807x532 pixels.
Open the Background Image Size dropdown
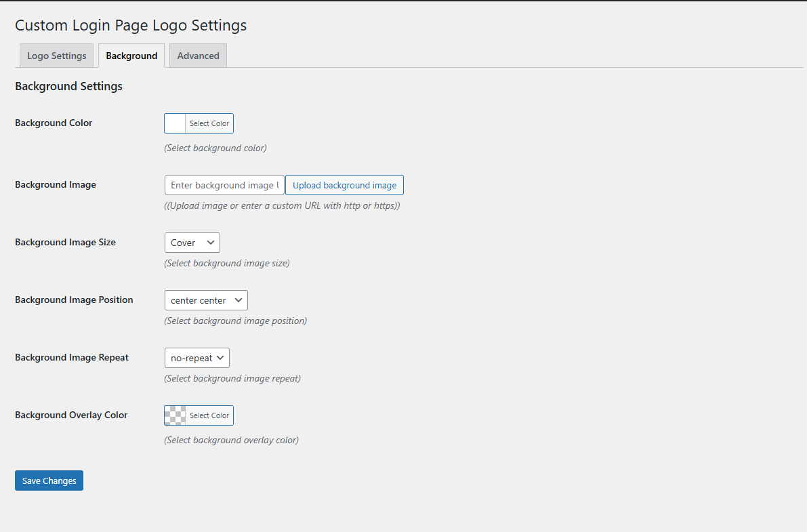point(192,242)
